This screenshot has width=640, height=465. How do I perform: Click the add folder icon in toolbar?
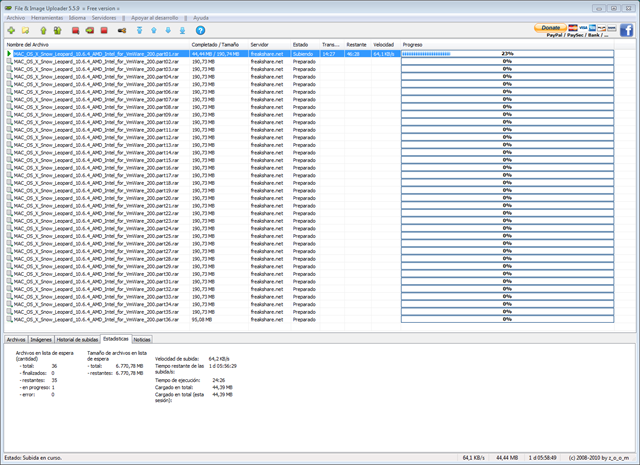click(25, 30)
